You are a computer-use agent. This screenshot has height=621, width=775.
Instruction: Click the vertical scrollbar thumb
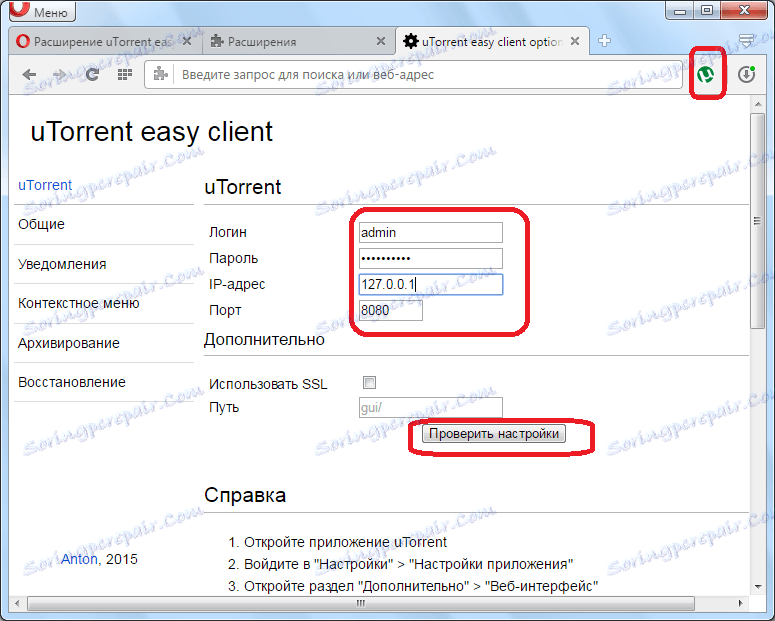(x=757, y=221)
